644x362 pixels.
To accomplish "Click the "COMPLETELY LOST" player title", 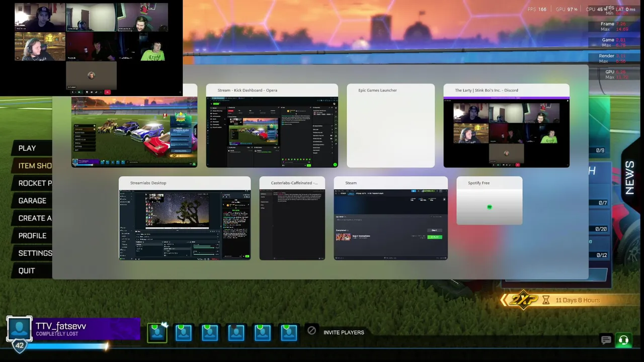I will coord(57,334).
